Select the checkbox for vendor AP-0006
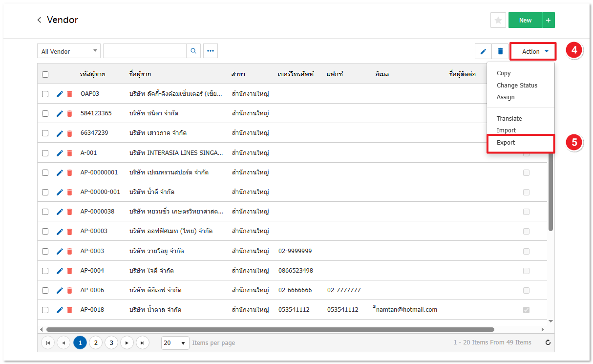The image size is (593, 364). click(x=45, y=290)
